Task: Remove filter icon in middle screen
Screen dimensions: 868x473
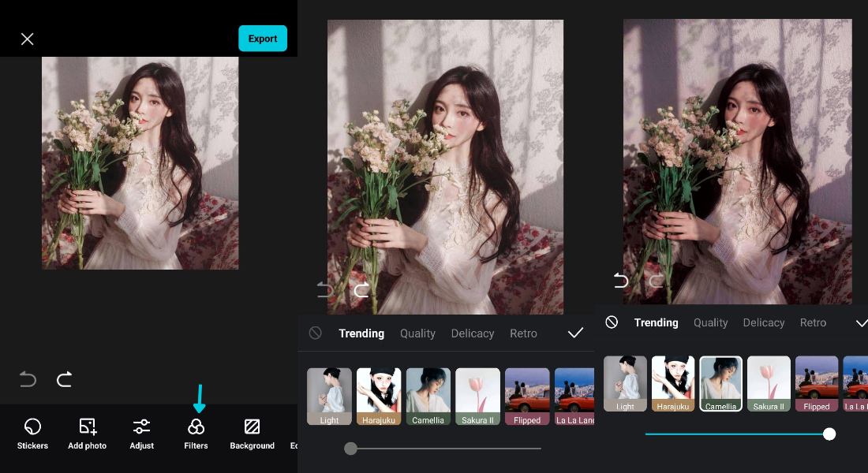Action: pyautogui.click(x=315, y=333)
